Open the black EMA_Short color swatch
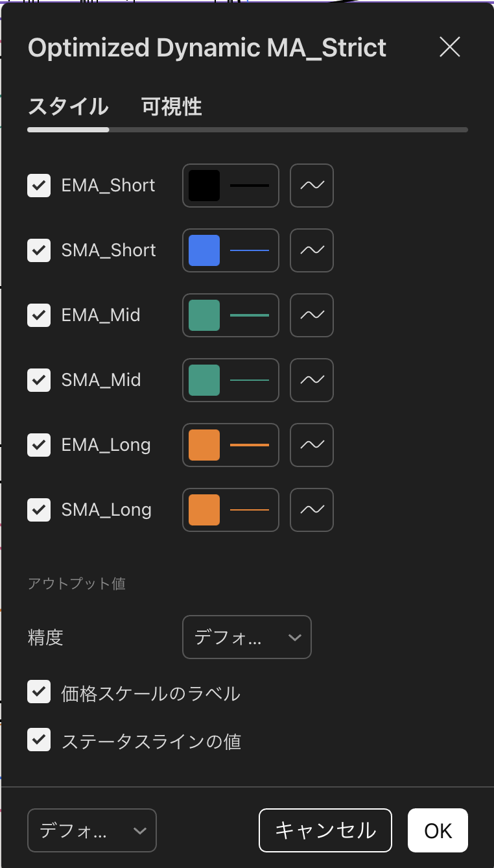Screen dimensions: 494x868 [x=204, y=186]
